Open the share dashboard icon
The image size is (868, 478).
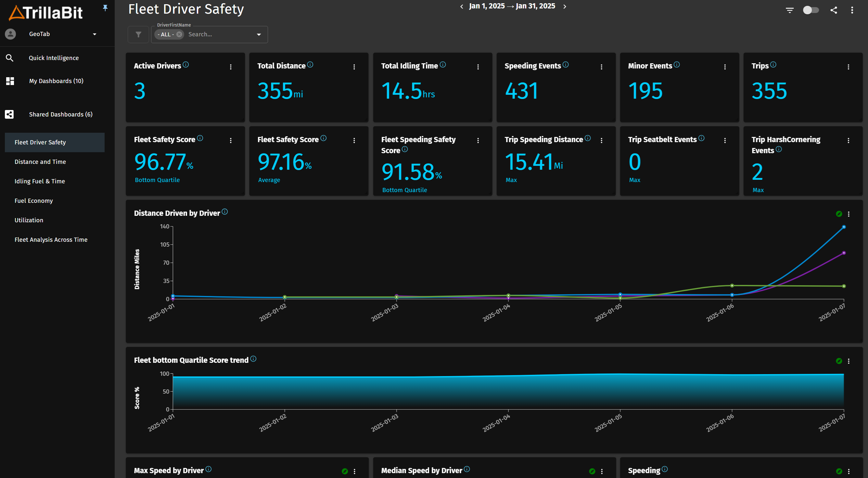(833, 10)
